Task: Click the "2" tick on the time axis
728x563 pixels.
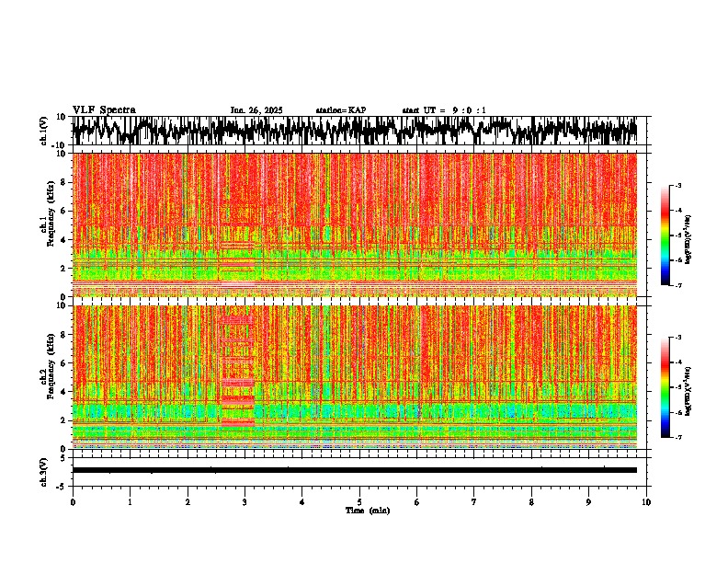Action: pyautogui.click(x=188, y=502)
